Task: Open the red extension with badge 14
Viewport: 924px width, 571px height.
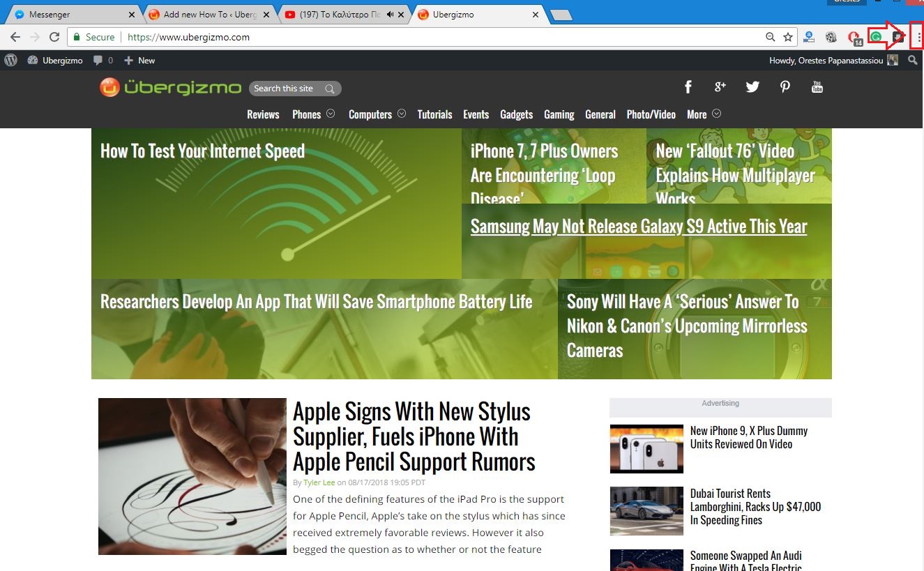Action: (854, 38)
